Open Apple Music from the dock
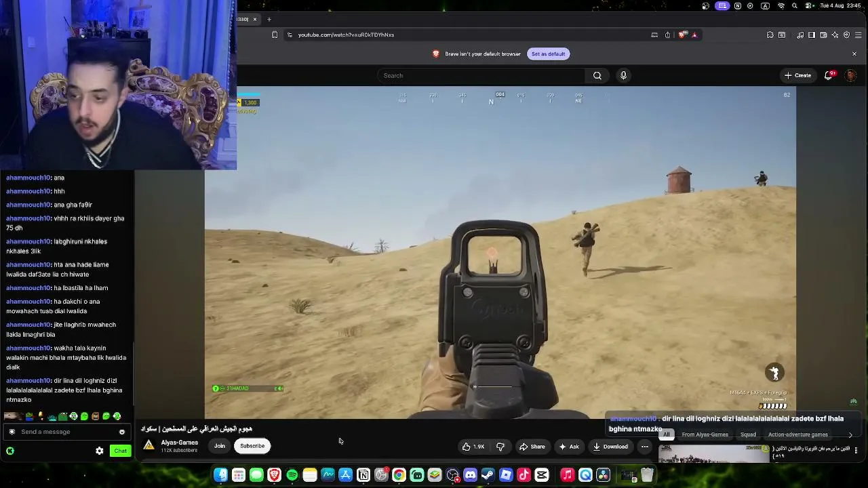This screenshot has height=488, width=868. pyautogui.click(x=568, y=475)
